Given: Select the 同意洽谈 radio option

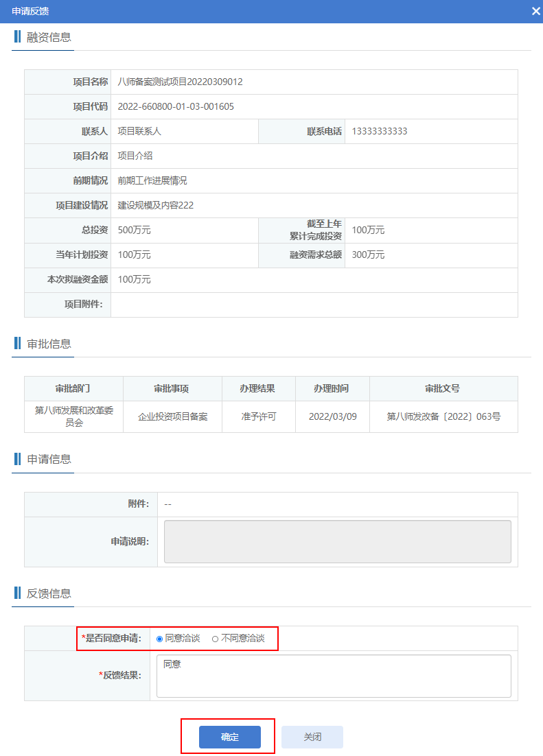Looking at the screenshot, I should pos(160,639).
